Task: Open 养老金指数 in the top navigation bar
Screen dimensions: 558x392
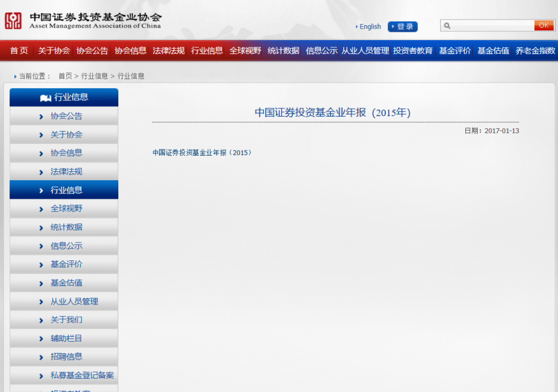Action: pos(535,51)
